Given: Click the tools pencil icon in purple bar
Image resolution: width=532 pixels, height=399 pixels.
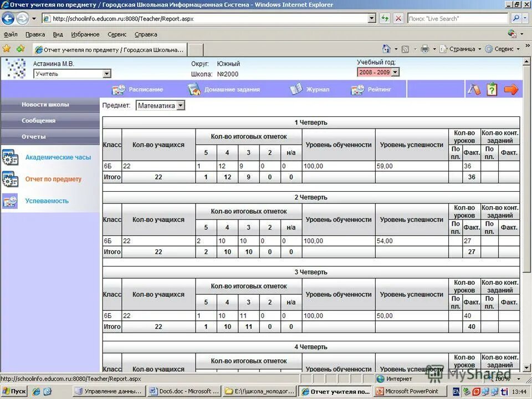Looking at the screenshot, I should [474, 89].
